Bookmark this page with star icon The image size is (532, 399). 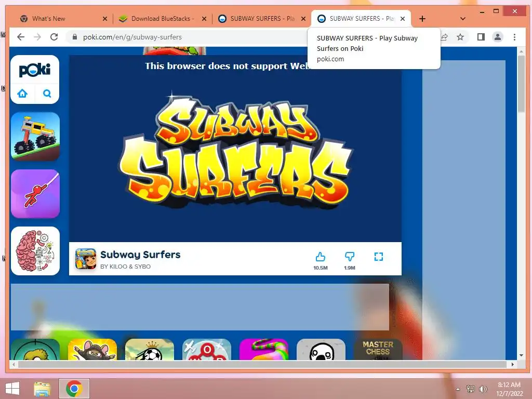[460, 37]
